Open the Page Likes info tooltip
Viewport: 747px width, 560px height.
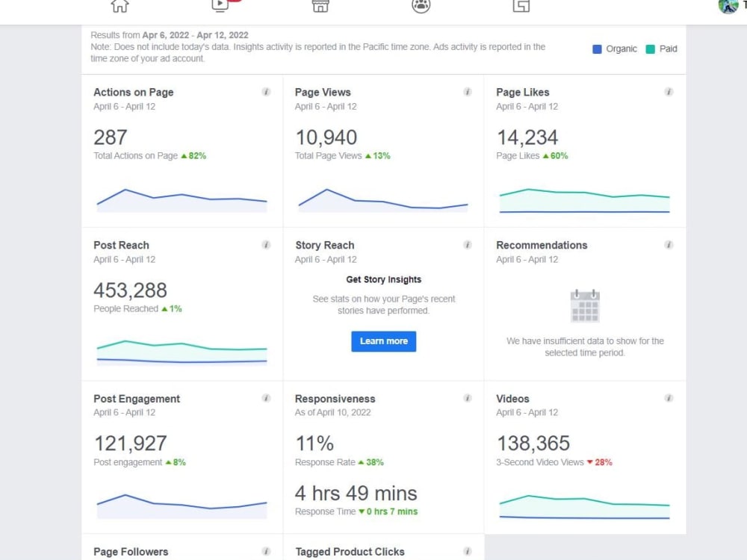[669, 92]
